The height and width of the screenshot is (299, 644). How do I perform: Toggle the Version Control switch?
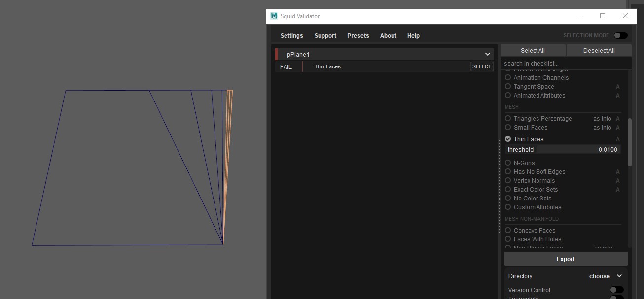(x=616, y=290)
